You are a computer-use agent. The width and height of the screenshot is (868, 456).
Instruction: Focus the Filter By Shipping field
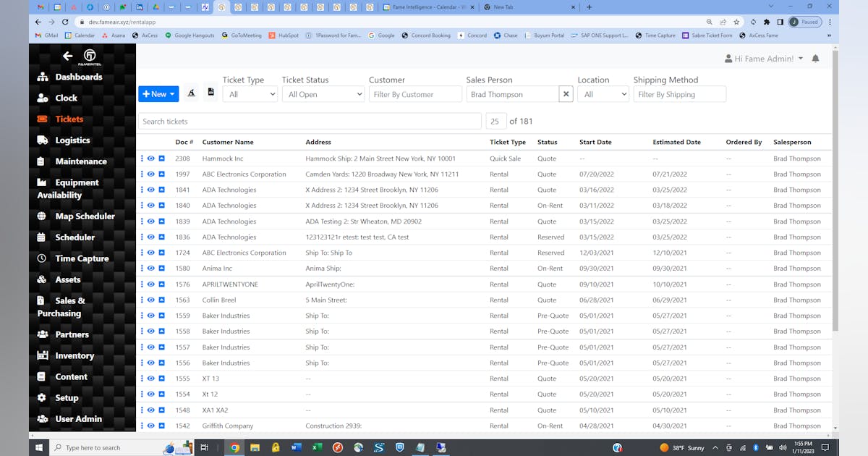[680, 94]
